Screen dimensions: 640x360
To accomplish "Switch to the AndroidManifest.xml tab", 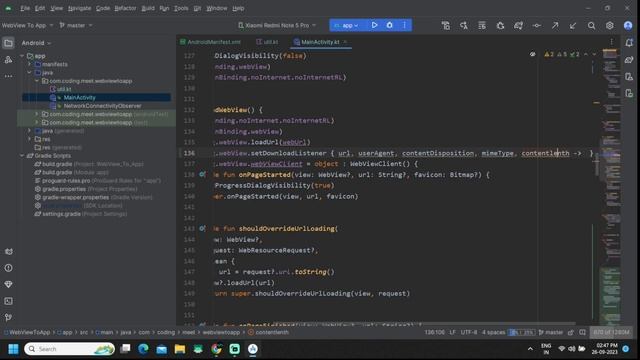I will click(210, 42).
